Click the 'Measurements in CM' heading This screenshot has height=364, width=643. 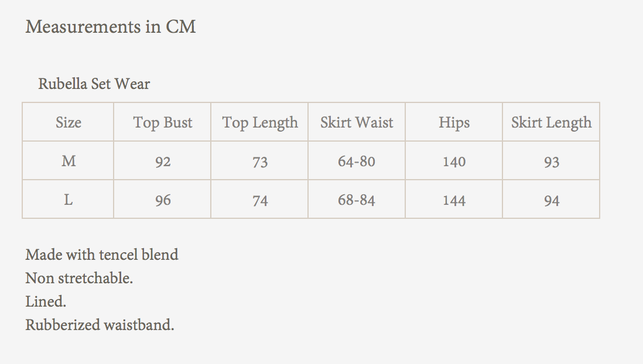tap(111, 27)
